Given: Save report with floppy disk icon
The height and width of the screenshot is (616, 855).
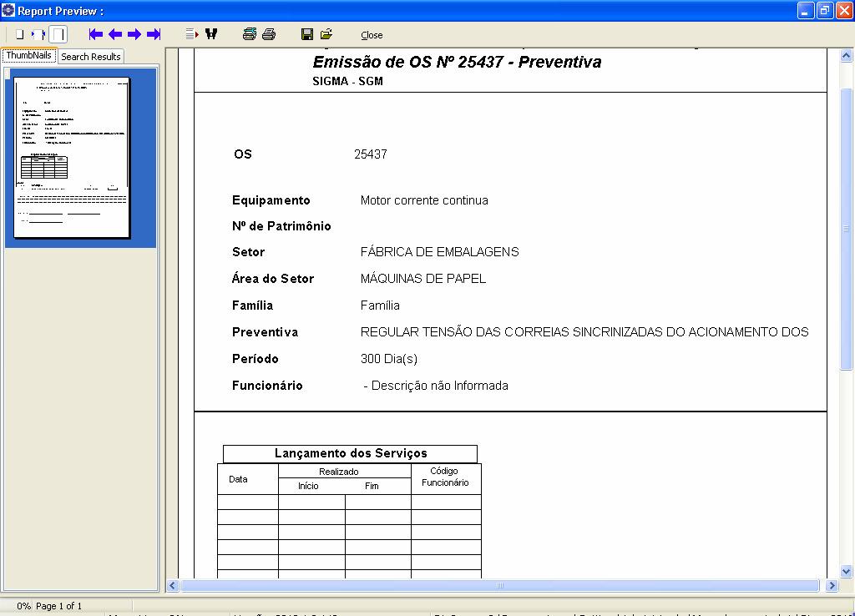Looking at the screenshot, I should (x=307, y=34).
